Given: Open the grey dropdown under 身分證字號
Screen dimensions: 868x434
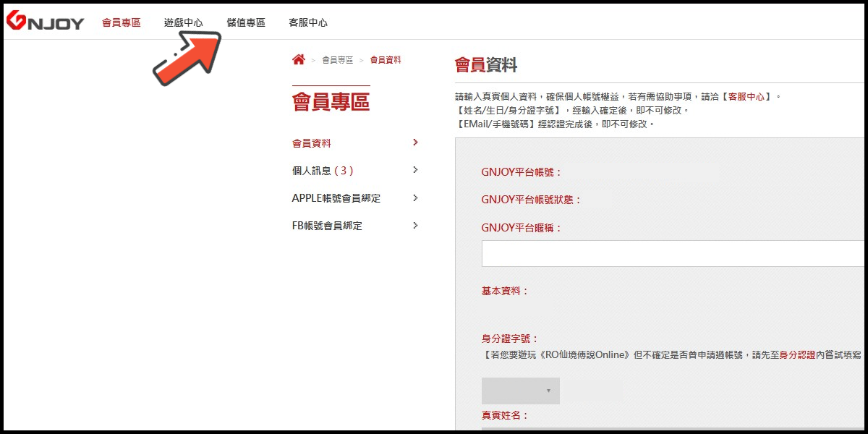Looking at the screenshot, I should click(x=521, y=391).
